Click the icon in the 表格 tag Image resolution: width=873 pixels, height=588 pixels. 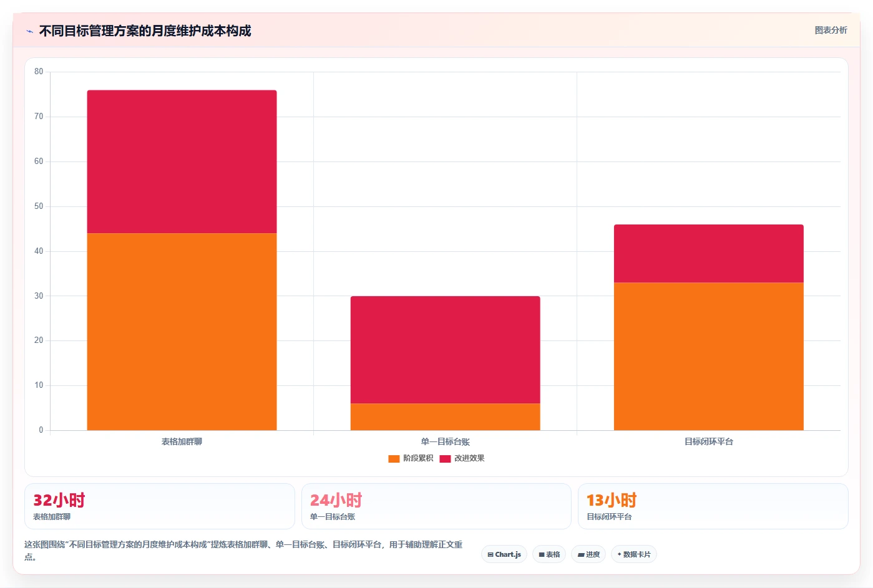click(542, 554)
